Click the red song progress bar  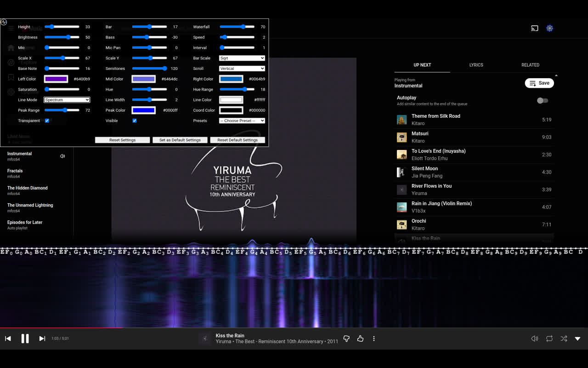tap(61, 328)
